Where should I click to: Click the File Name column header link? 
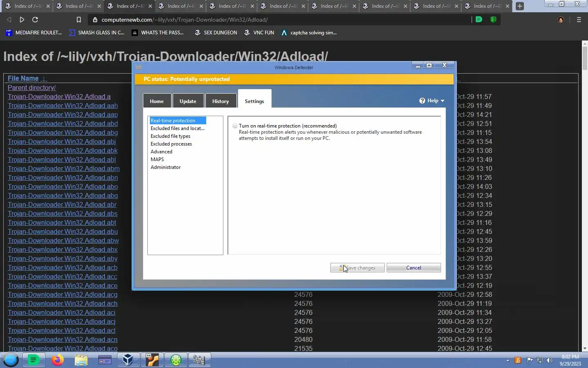(23, 79)
